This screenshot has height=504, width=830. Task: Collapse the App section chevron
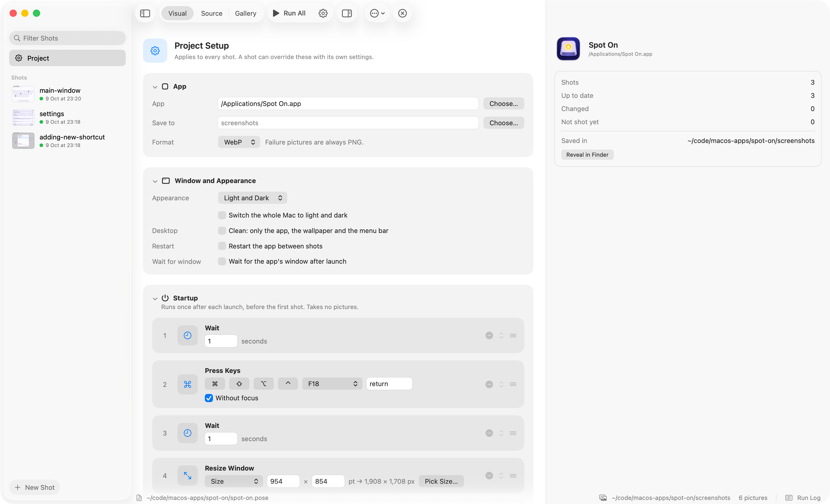click(x=155, y=87)
